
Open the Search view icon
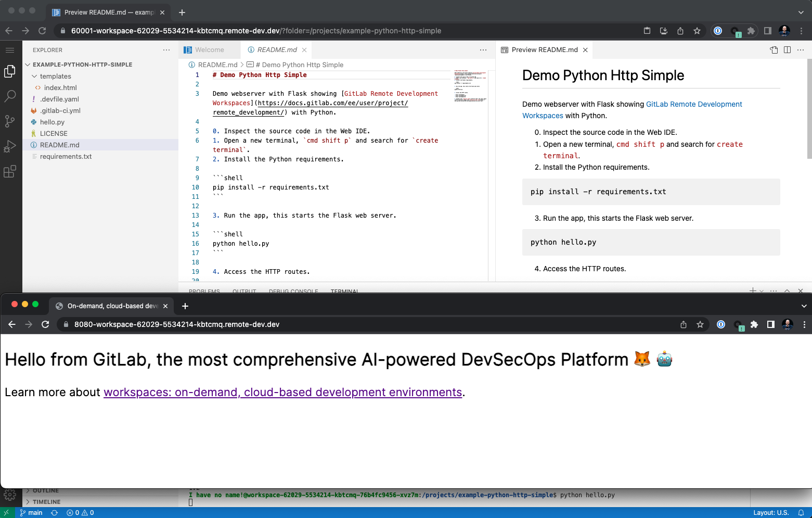[9, 96]
